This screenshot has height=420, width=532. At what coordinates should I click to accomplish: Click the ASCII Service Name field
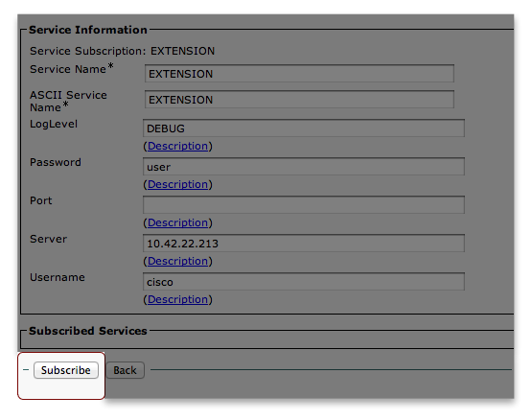coord(299,99)
